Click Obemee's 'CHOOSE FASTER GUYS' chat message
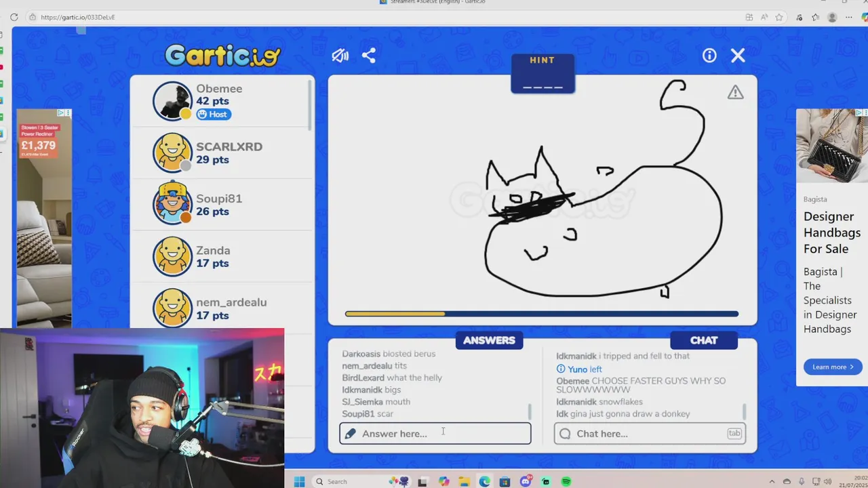Image resolution: width=868 pixels, height=488 pixels. [x=641, y=385]
